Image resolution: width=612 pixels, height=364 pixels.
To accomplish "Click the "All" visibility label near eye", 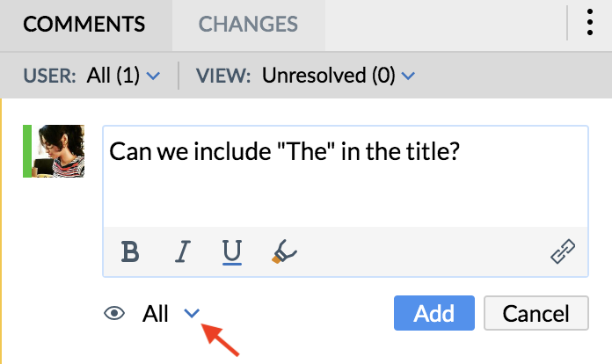I will [156, 313].
